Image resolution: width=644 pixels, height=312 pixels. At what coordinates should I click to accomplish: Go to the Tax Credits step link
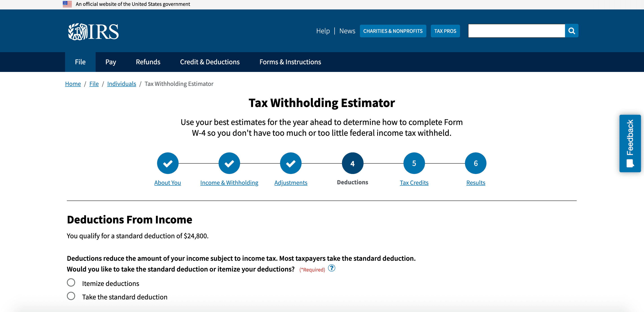click(414, 183)
